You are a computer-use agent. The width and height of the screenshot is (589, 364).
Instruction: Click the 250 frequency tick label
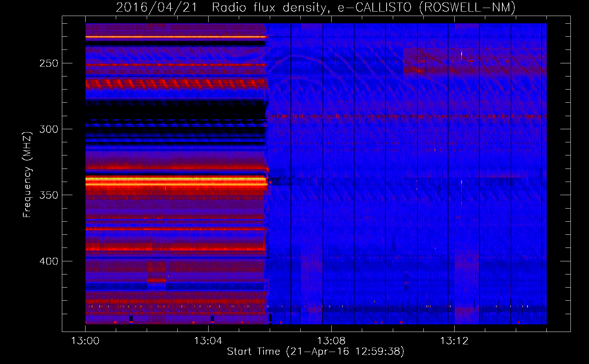(49, 63)
